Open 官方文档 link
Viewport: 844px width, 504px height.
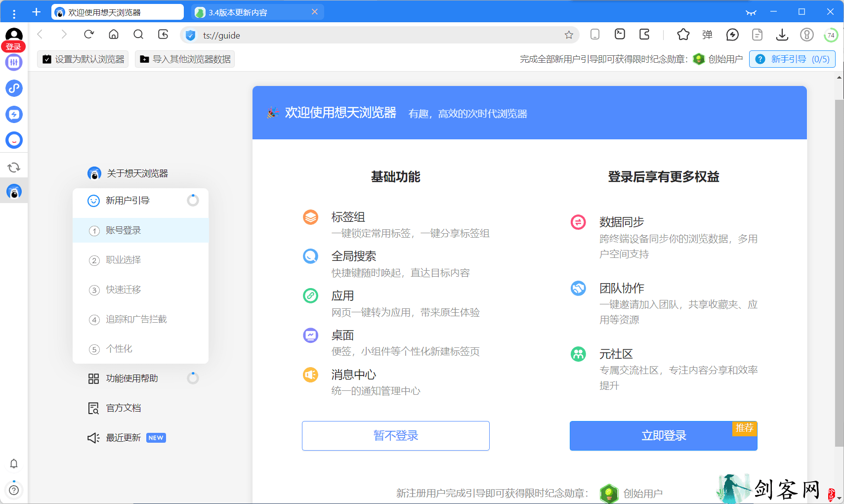coord(115,408)
